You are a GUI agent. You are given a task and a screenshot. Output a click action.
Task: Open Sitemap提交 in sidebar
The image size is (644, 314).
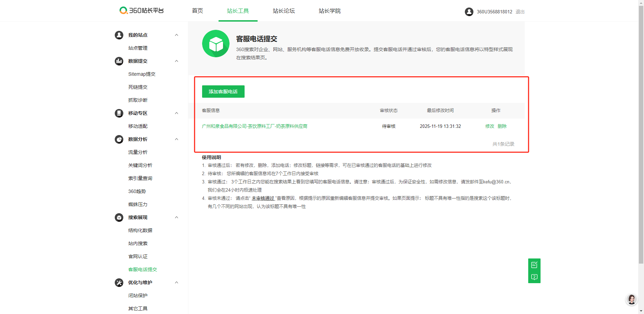142,74
